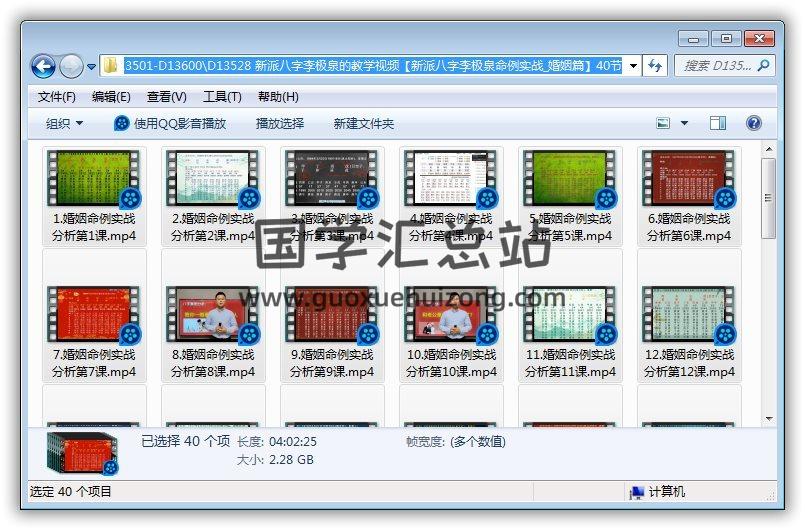Screen dimensions: 805x530
Task: Click file name text 分析第12课.mp4
Action: [x=689, y=372]
